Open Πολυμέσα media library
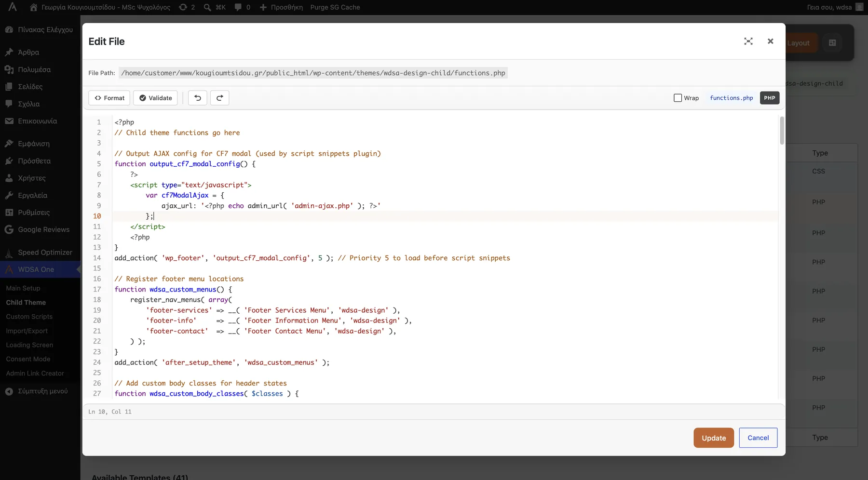The image size is (868, 480). point(40,69)
